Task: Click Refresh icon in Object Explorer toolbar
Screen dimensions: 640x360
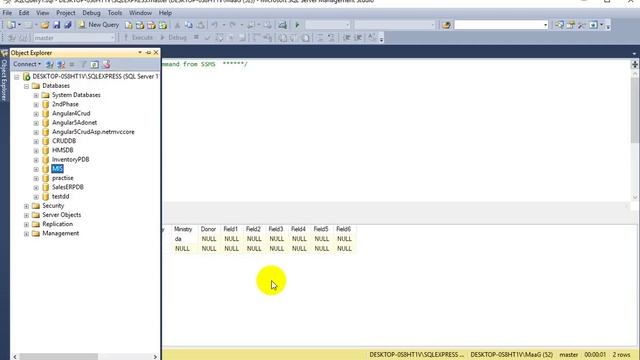Action: 94,64
